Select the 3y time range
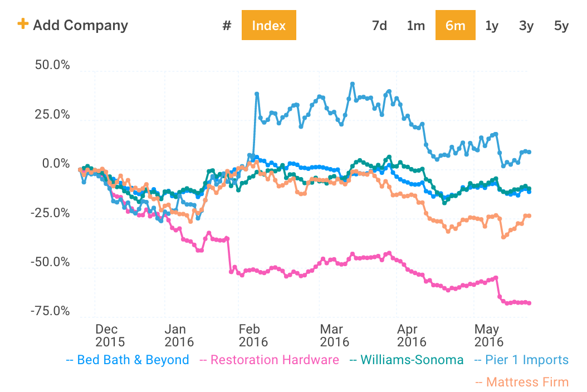The width and height of the screenshot is (587, 392). coord(526,25)
